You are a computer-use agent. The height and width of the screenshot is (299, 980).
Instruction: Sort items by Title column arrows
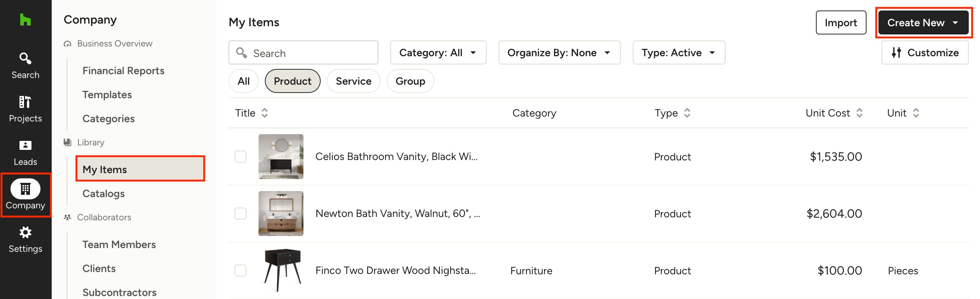pyautogui.click(x=264, y=113)
